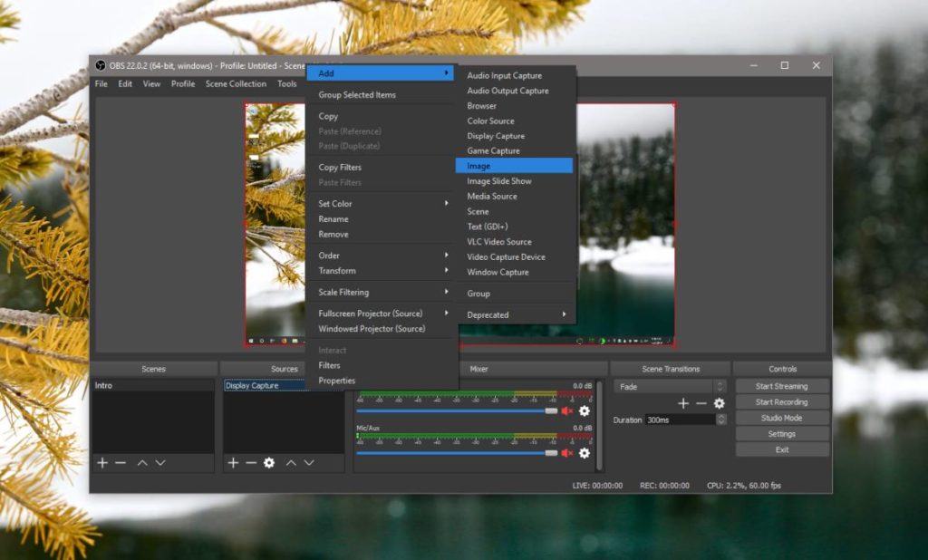Increase Duration using the stepper arrow
Image resolution: width=928 pixels, height=560 pixels.
[x=720, y=415]
